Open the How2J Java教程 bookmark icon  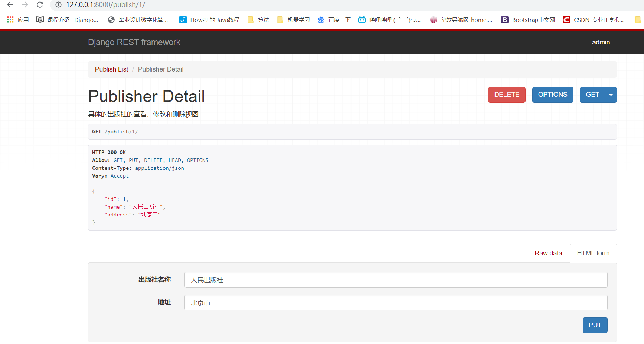click(x=183, y=20)
